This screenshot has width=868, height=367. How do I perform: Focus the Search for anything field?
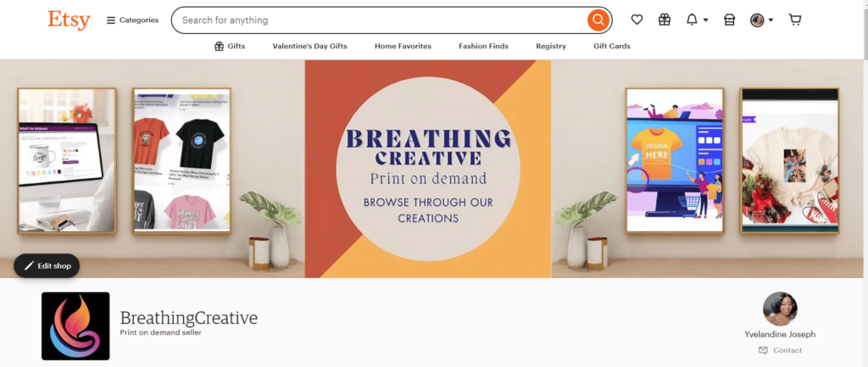click(x=379, y=20)
